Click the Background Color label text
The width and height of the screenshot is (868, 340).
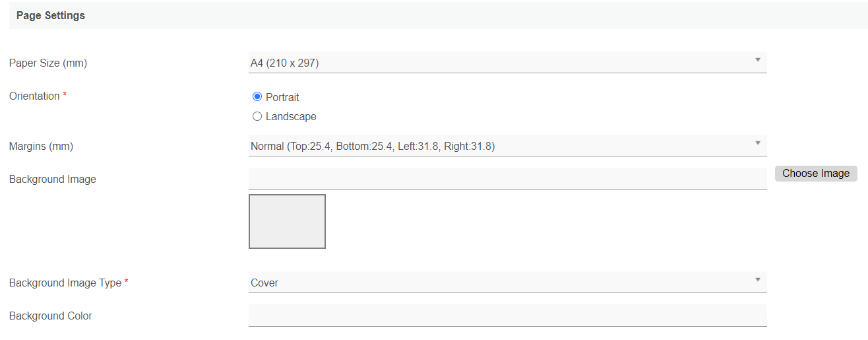click(51, 316)
